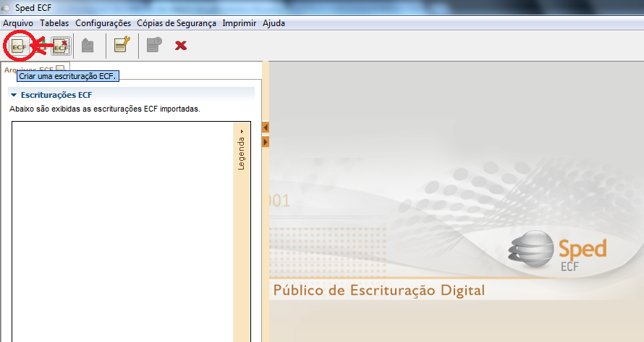
Task: Expand panel using right arrow on divider
Action: 265,142
